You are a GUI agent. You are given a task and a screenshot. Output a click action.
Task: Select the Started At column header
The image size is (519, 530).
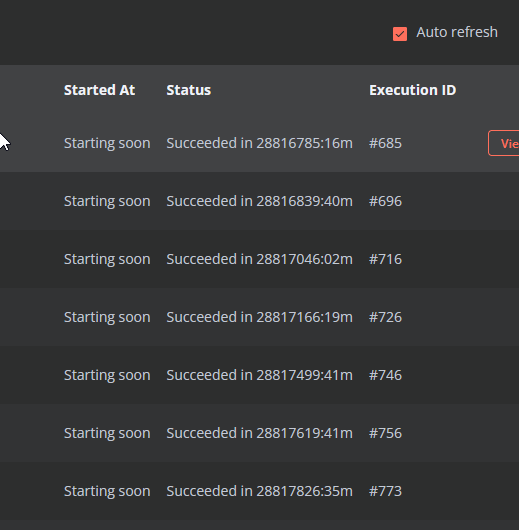[99, 90]
